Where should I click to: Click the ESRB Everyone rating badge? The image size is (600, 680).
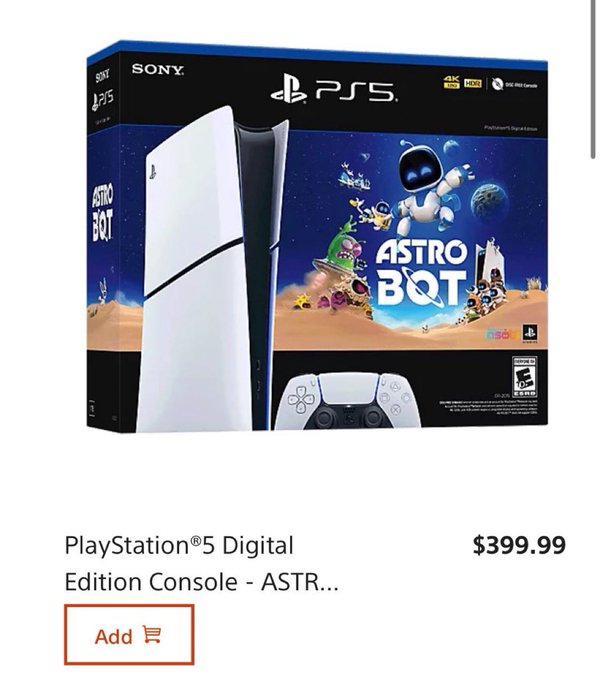(x=524, y=377)
